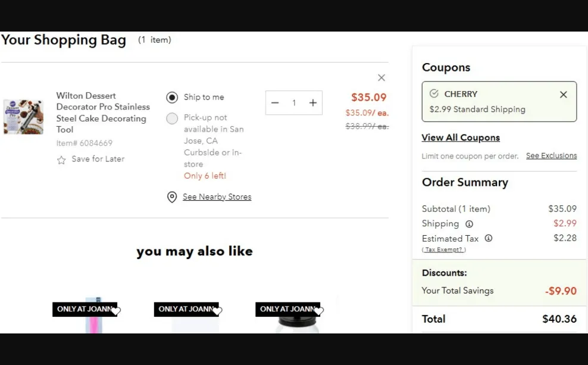The height and width of the screenshot is (365, 588).
Task: Click the $2.99 Standard Shipping coupon description
Action: [x=477, y=110]
